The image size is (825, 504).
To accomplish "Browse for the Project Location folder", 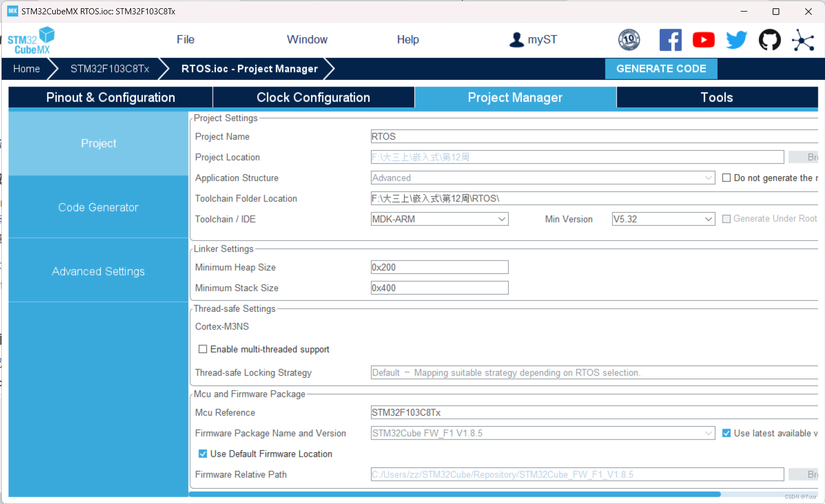I will coord(804,157).
